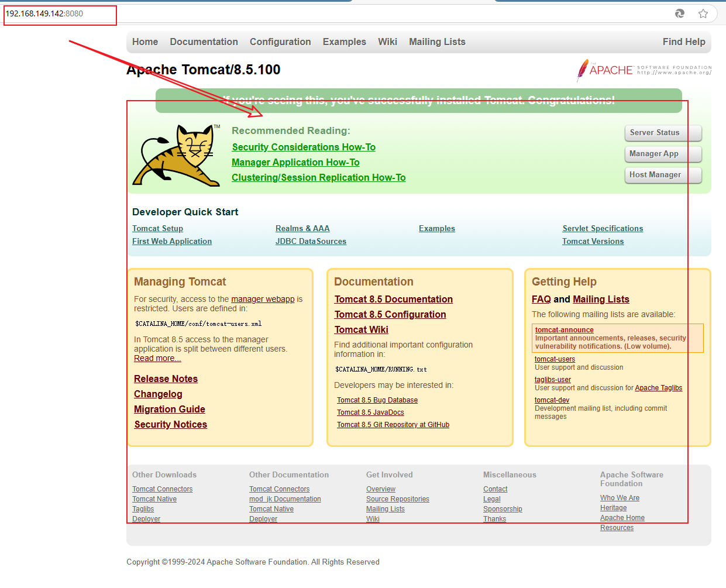Click the Server Status button
Screen dimensions: 726x588
[x=663, y=133]
